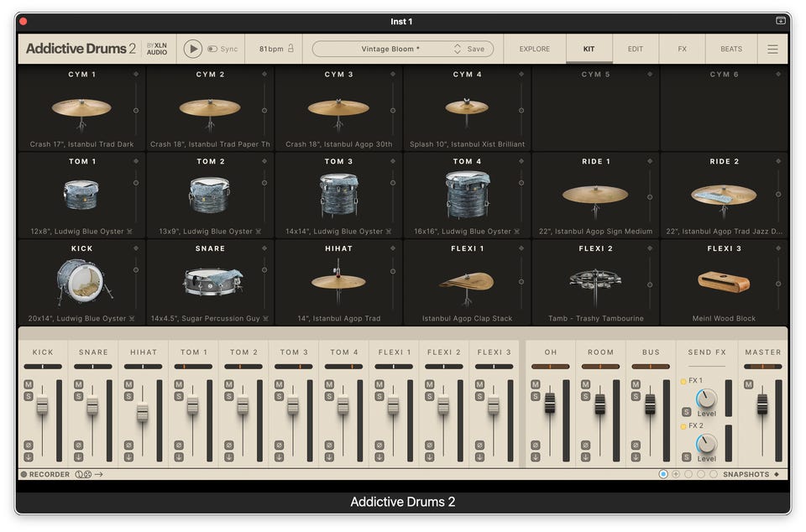Open TOM 1 slot diamond menu
This screenshot has height=532, width=806.
click(x=136, y=161)
